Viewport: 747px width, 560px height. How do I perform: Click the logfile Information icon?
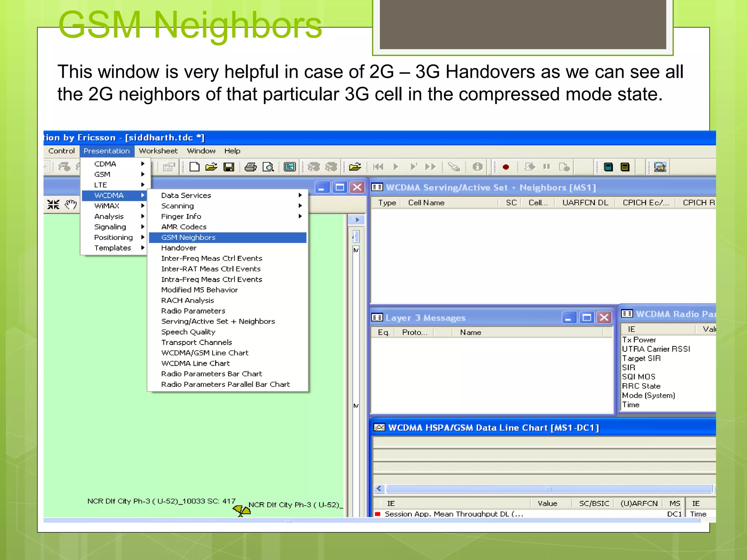coord(477,167)
